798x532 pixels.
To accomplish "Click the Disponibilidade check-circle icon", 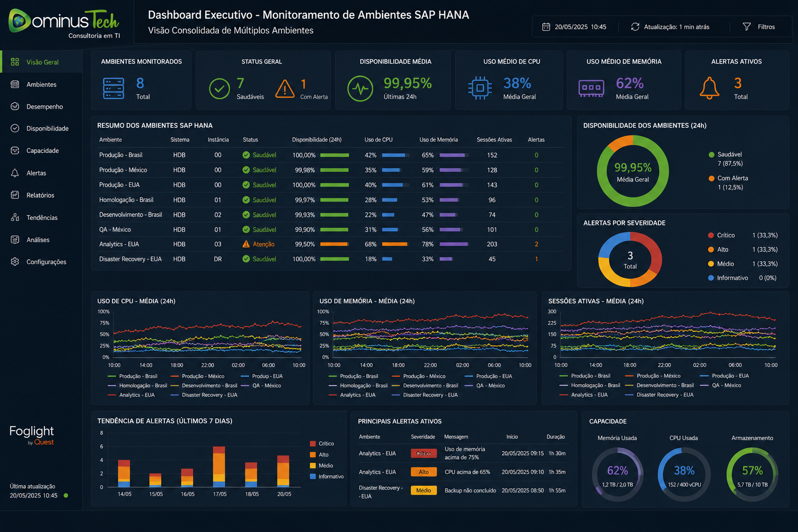I will point(15,128).
